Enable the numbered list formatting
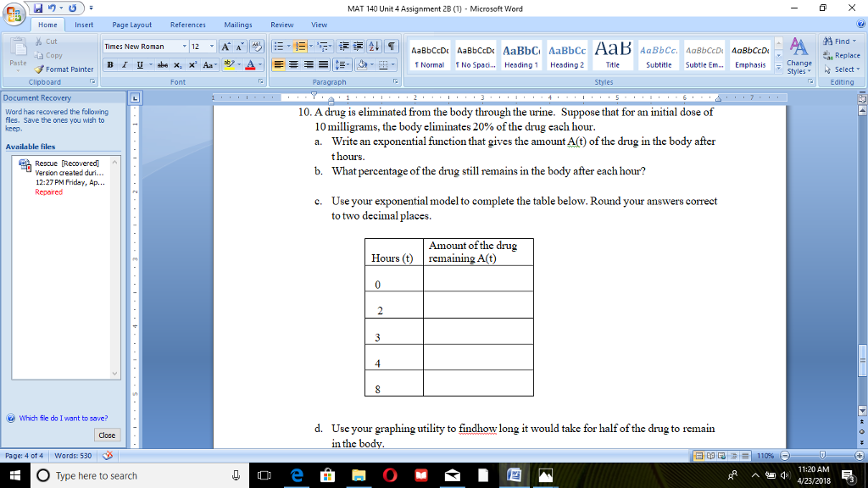868x488 pixels. click(x=299, y=47)
